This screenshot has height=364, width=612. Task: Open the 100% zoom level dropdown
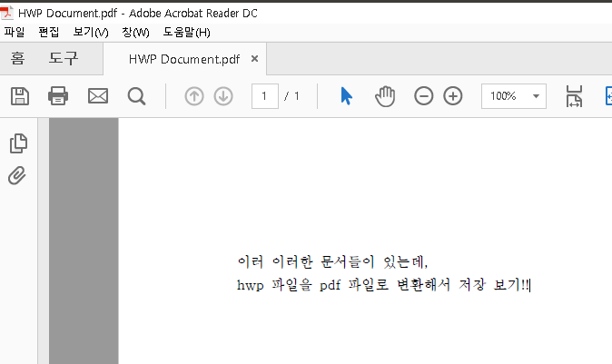[514, 96]
